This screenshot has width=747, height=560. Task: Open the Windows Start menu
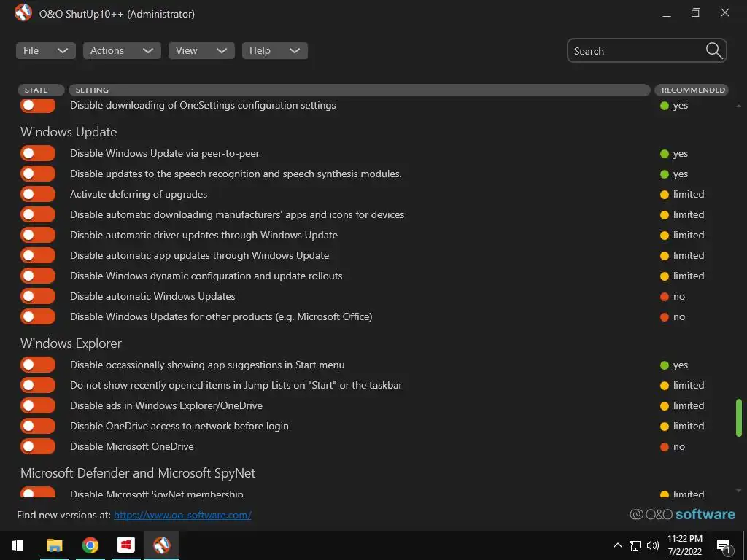point(18,545)
